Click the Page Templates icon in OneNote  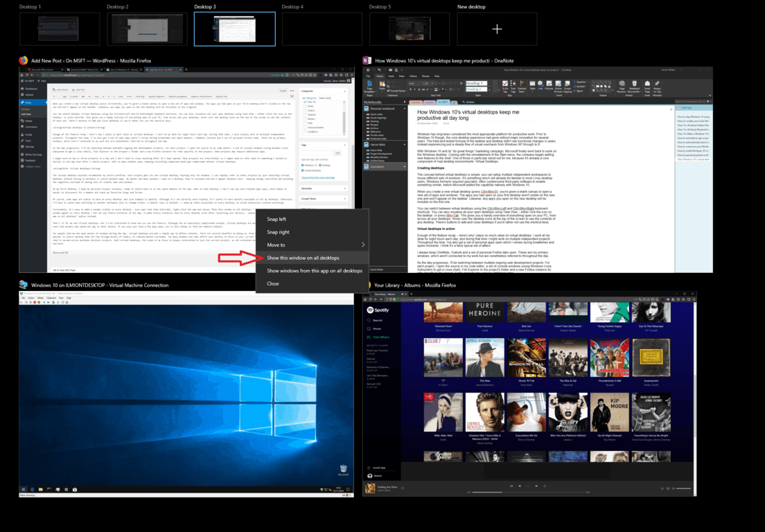(x=370, y=87)
